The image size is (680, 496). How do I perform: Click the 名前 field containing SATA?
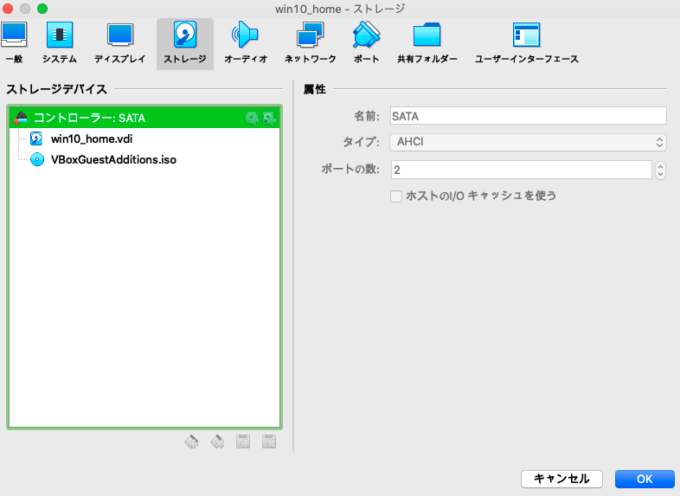(528, 116)
